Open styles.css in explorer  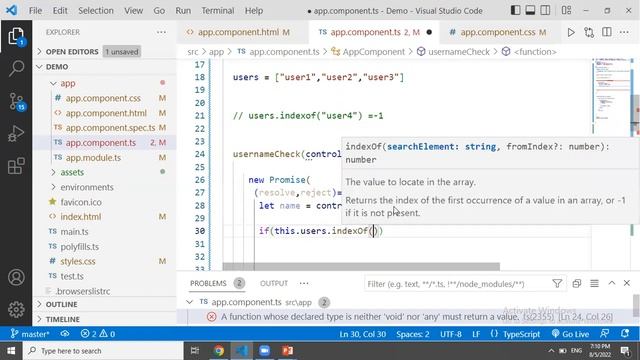(78, 261)
